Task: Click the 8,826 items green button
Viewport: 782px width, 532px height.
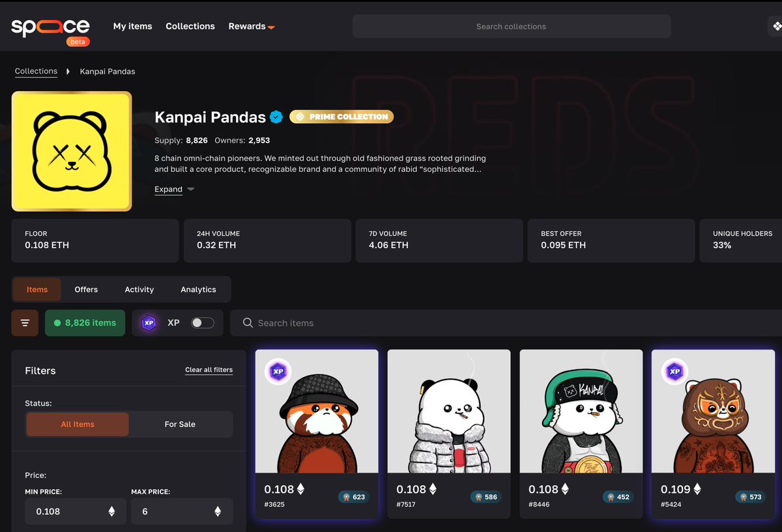Action: click(85, 323)
